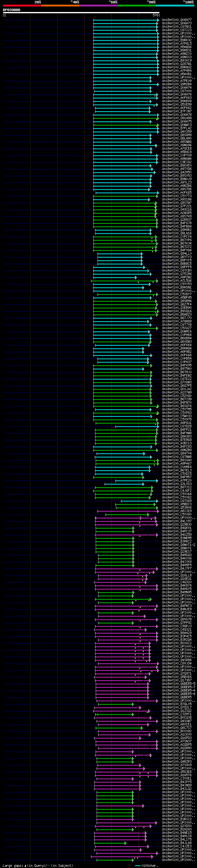This screenshot has height=868, width=197.
Task: Click UniRef100_Q2R837 label
Action: [x=177, y=220]
